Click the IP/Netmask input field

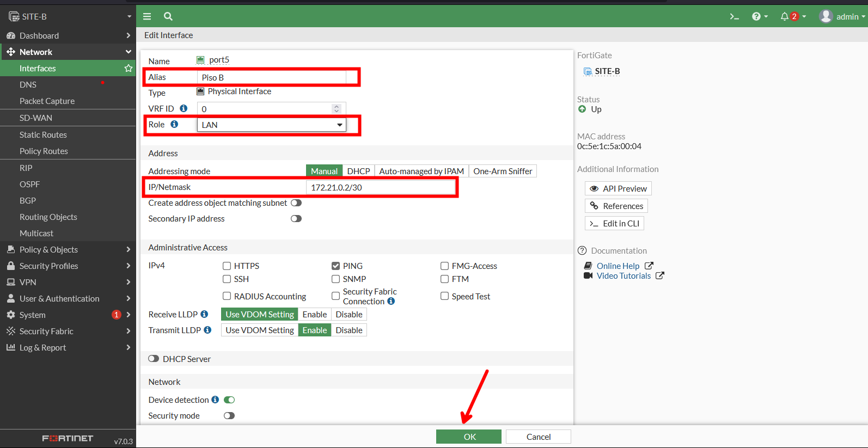[381, 187]
